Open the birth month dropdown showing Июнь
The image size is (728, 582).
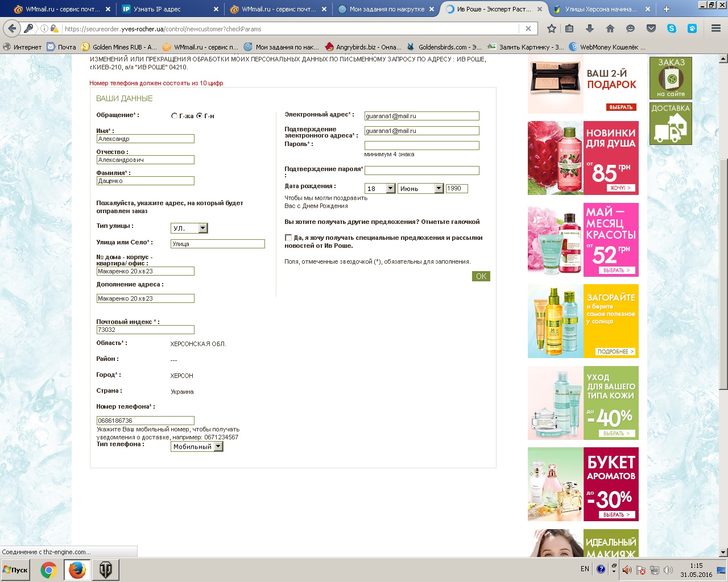tap(420, 189)
